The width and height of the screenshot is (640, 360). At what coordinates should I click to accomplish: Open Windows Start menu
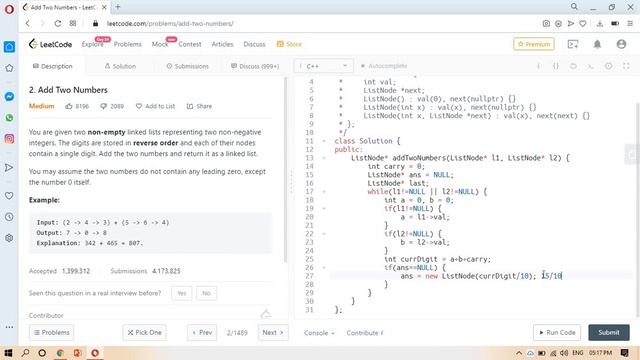pos(8,353)
